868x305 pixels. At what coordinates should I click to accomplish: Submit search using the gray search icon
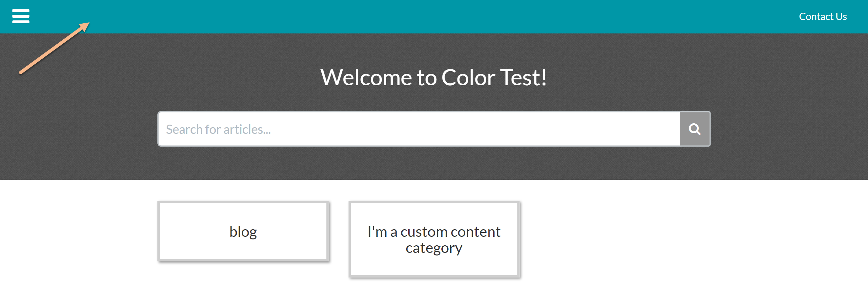pos(695,129)
